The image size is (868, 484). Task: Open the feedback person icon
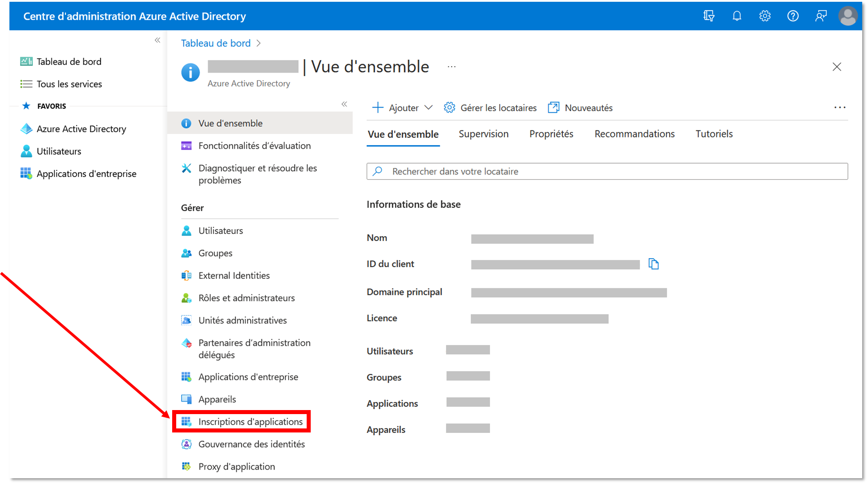tap(821, 16)
